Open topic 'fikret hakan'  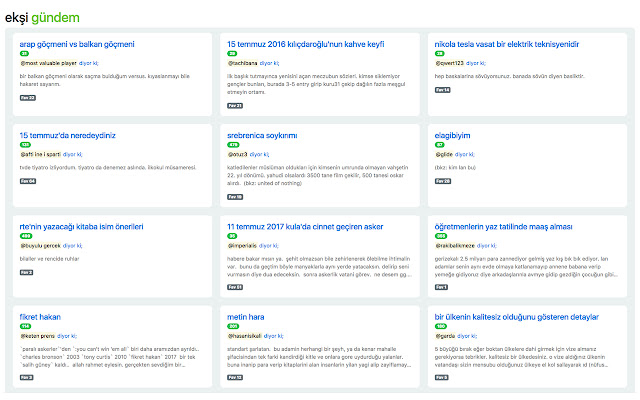coord(40,317)
